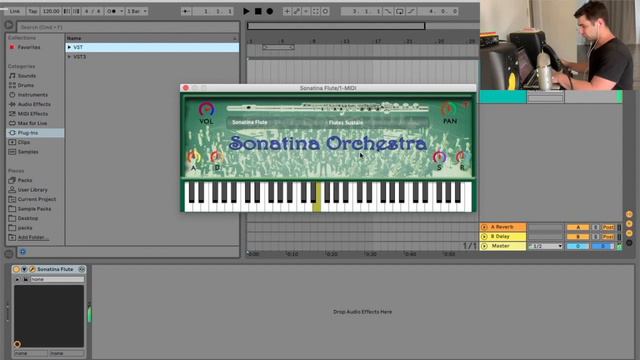Image resolution: width=640 pixels, height=360 pixels.
Task: Open the Instruments category in browser
Action: click(33, 95)
